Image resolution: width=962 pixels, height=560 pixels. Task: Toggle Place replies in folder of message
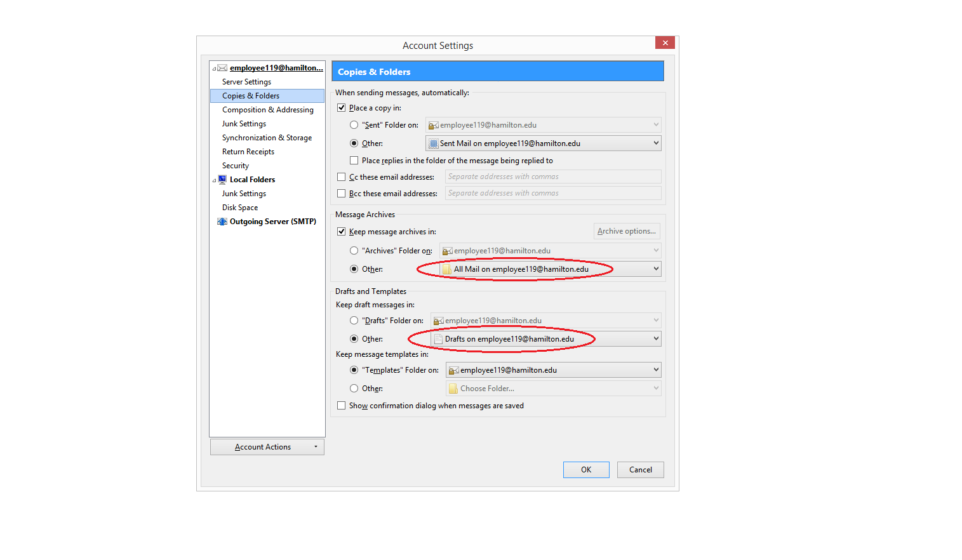354,161
